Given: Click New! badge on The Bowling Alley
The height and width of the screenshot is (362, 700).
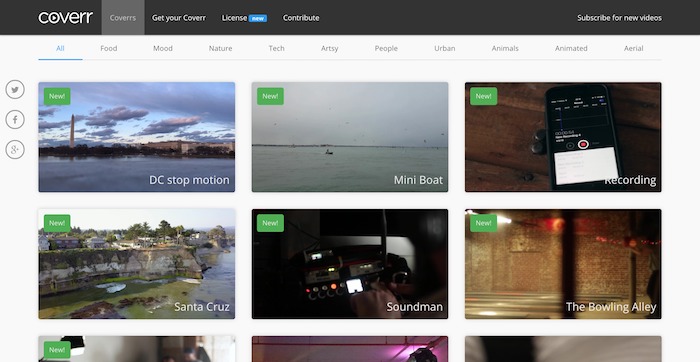Looking at the screenshot, I should pyautogui.click(x=483, y=223).
